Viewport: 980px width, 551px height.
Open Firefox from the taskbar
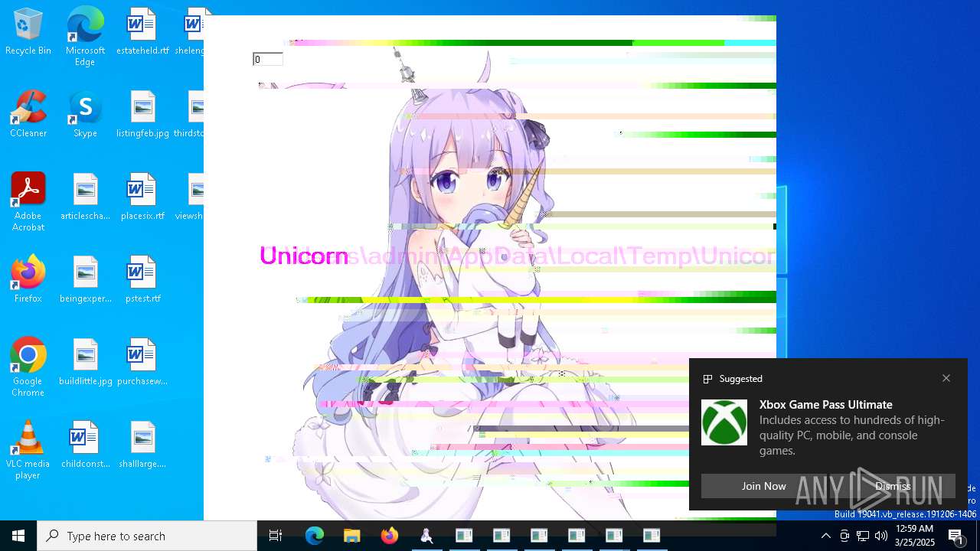(389, 536)
